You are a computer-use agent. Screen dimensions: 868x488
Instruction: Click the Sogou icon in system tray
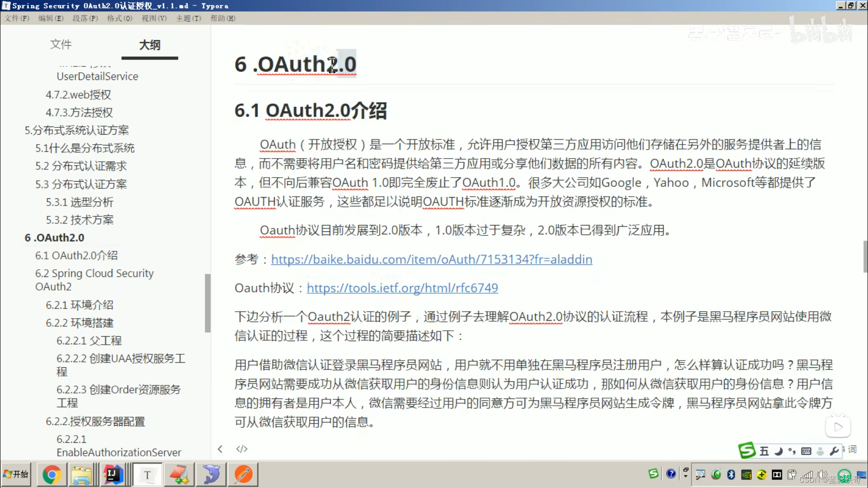653,474
